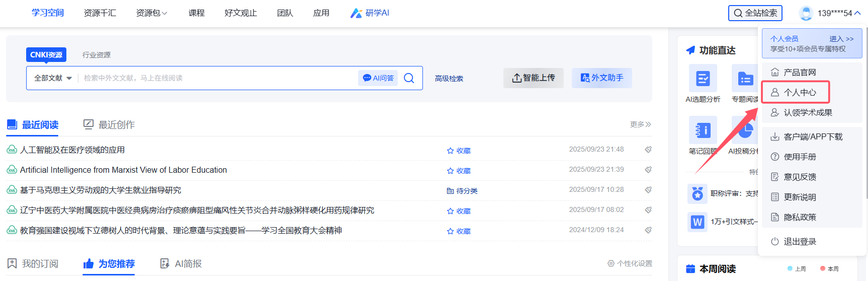The height and width of the screenshot is (281, 868).
Task: Select 个人中心 from the user menu
Action: click(x=800, y=93)
